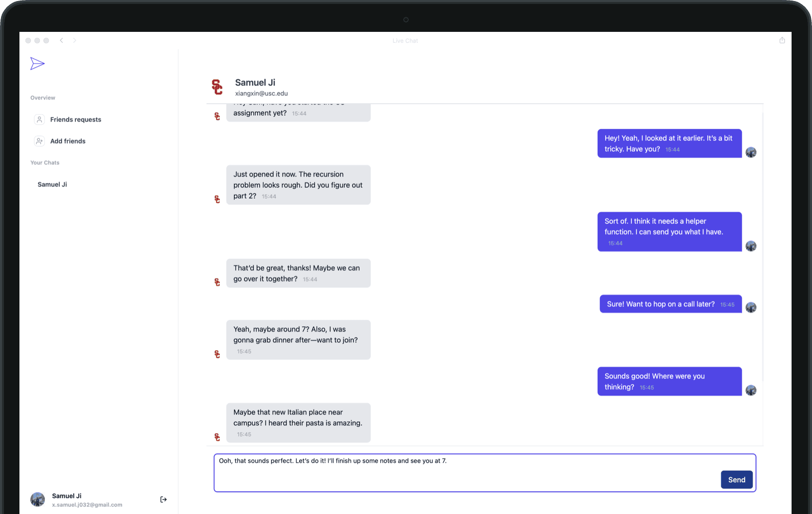
Task: Open the Samuel Ji chat under Your Chats
Action: coord(52,184)
